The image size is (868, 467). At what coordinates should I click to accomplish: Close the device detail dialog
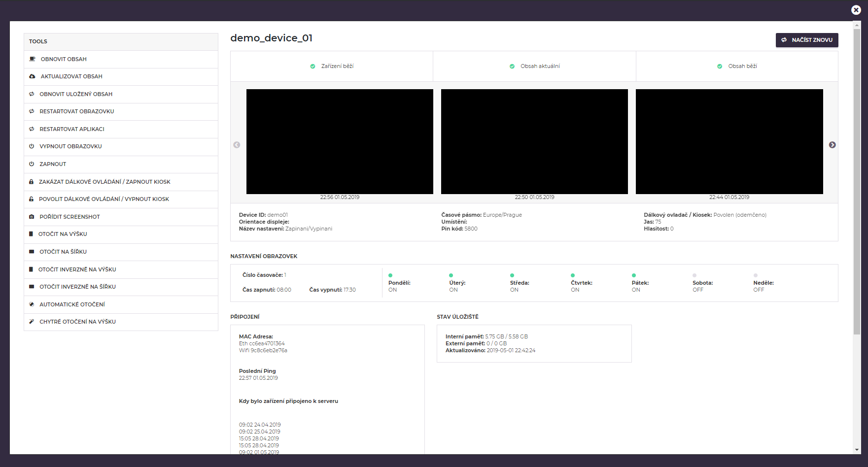[856, 10]
